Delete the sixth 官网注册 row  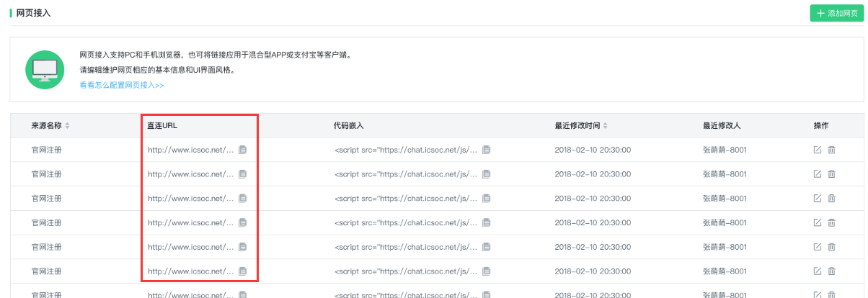point(832,271)
